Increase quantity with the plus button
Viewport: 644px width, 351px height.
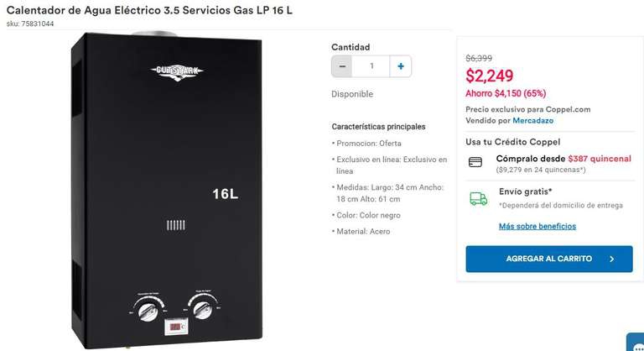pos(401,66)
